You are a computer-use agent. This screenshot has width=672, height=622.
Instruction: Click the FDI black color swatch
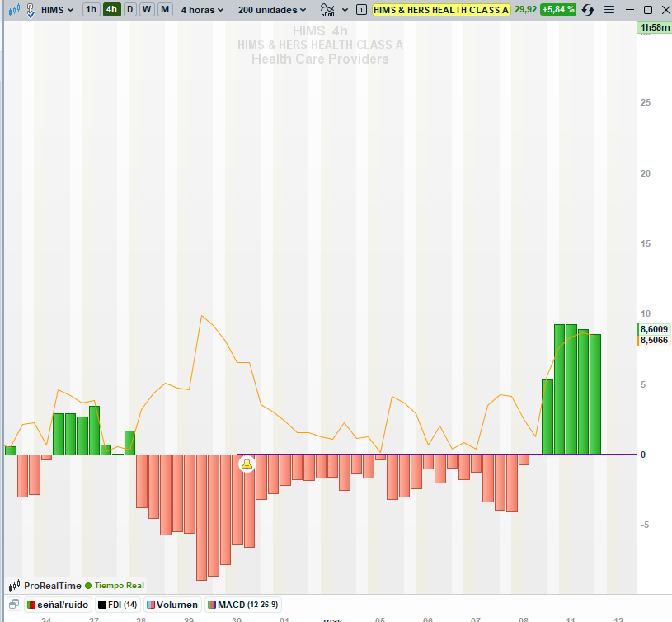(102, 605)
